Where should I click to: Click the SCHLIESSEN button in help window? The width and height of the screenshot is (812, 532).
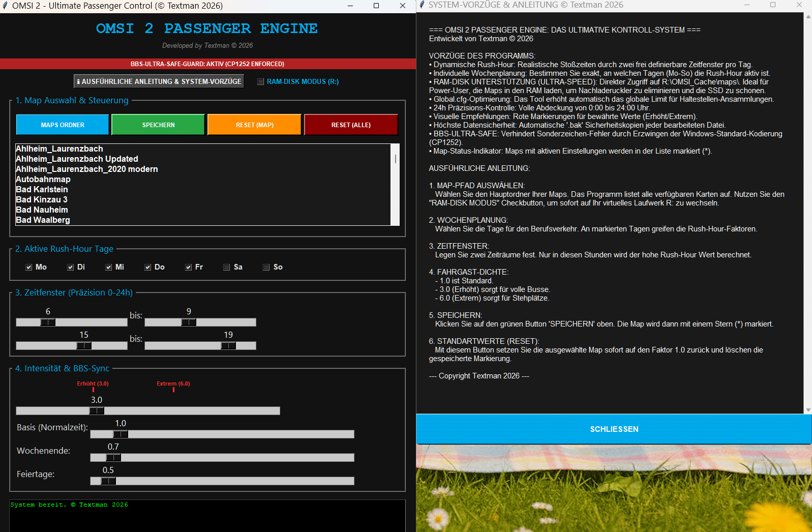(x=614, y=429)
